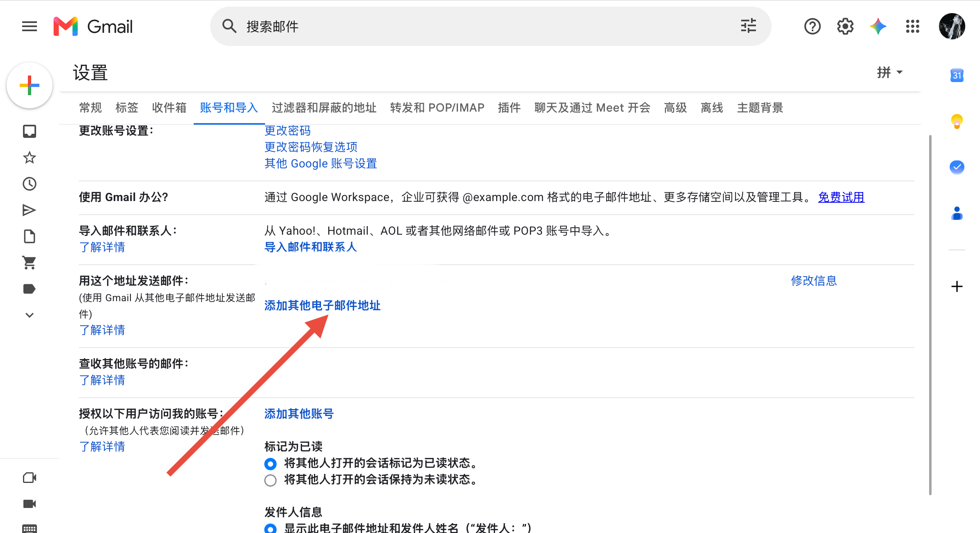Open Google Keep side panel icon

point(957,121)
